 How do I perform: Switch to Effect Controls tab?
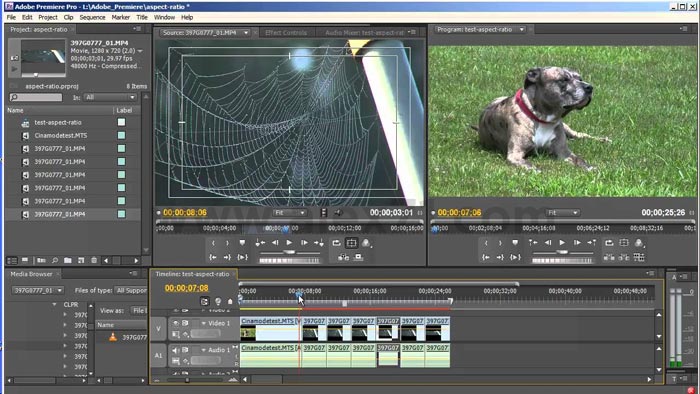tap(286, 33)
